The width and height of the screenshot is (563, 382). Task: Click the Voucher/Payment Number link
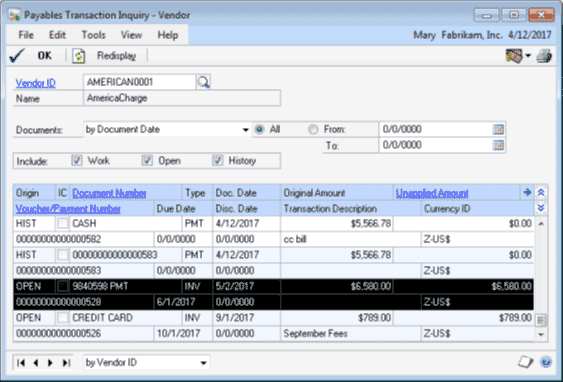(x=68, y=209)
